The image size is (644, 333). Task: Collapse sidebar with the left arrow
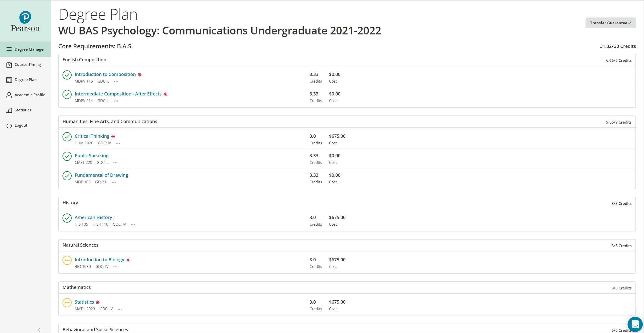pyautogui.click(x=40, y=330)
